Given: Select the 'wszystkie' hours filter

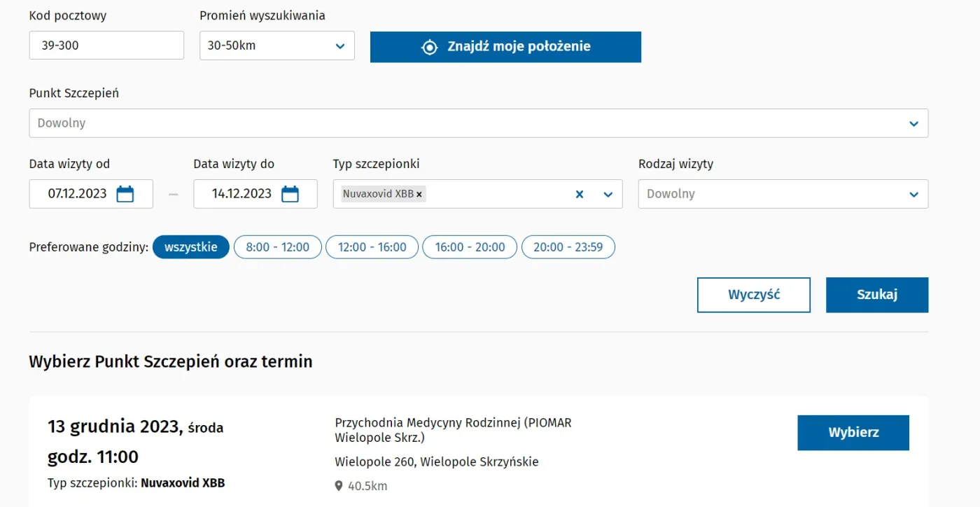Looking at the screenshot, I should [x=190, y=247].
